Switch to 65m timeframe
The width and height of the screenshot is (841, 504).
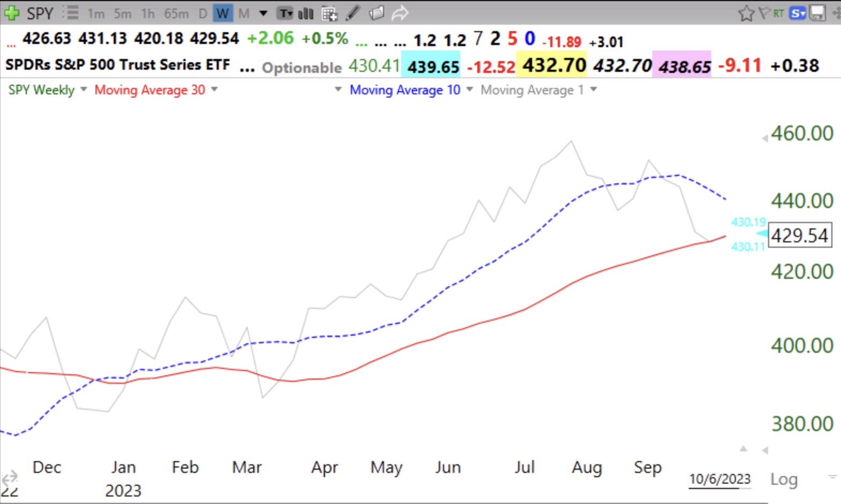coord(176,13)
